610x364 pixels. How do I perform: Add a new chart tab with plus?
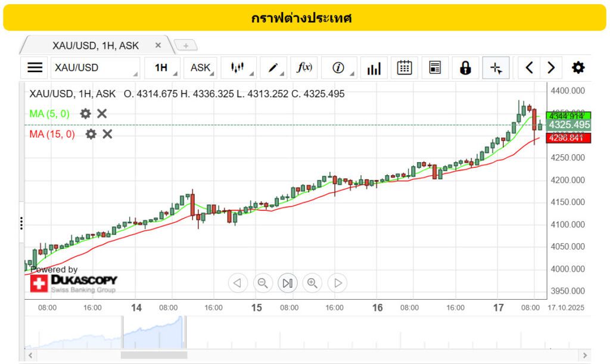coord(186,46)
